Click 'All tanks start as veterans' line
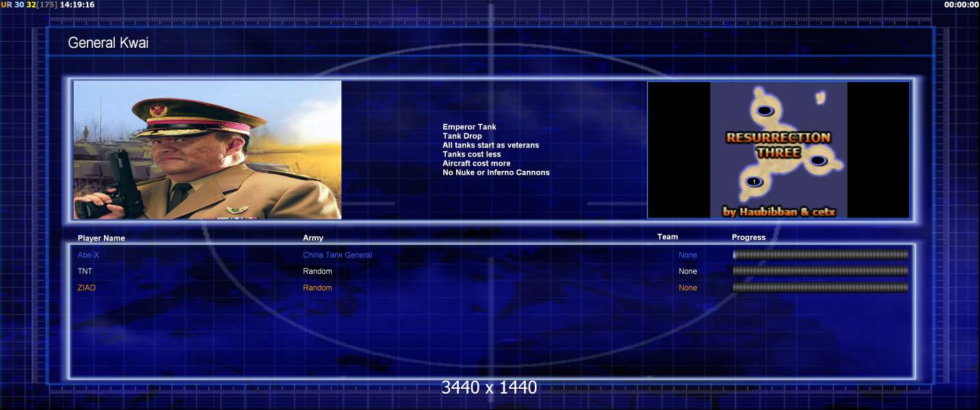This screenshot has height=410, width=980. 490,145
